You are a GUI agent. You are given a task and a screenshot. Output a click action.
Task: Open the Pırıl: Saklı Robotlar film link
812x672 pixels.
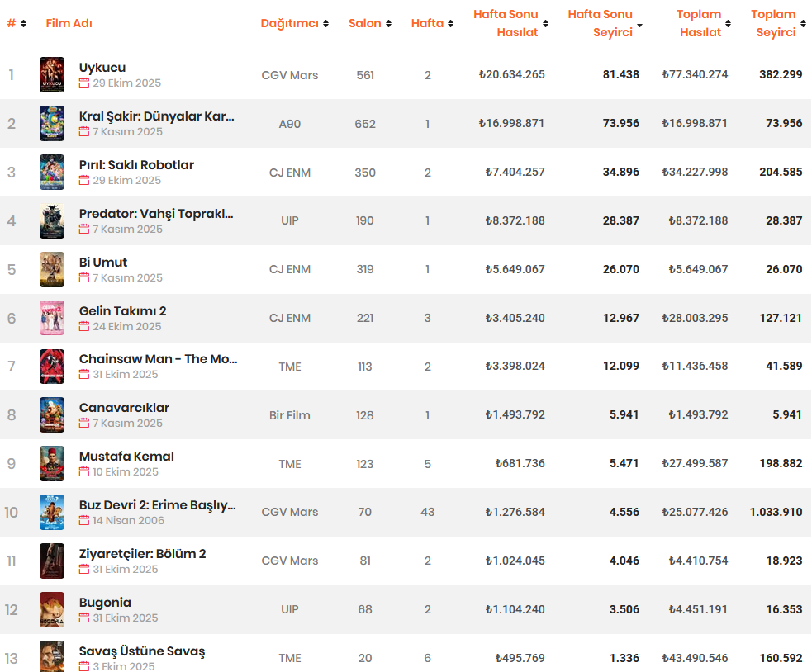(x=136, y=165)
